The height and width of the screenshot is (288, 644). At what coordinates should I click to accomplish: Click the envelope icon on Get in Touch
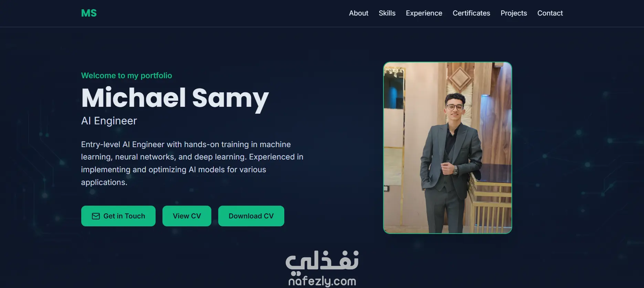coord(96,216)
